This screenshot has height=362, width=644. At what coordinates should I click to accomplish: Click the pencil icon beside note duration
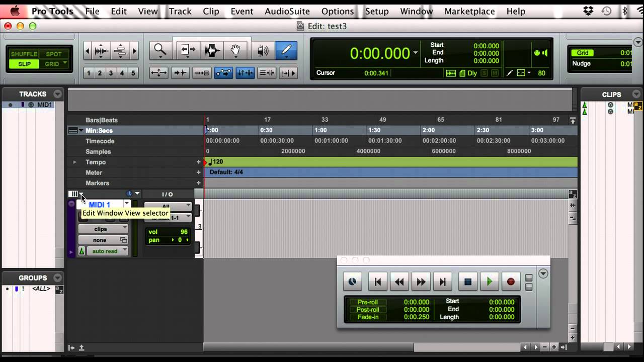510,73
